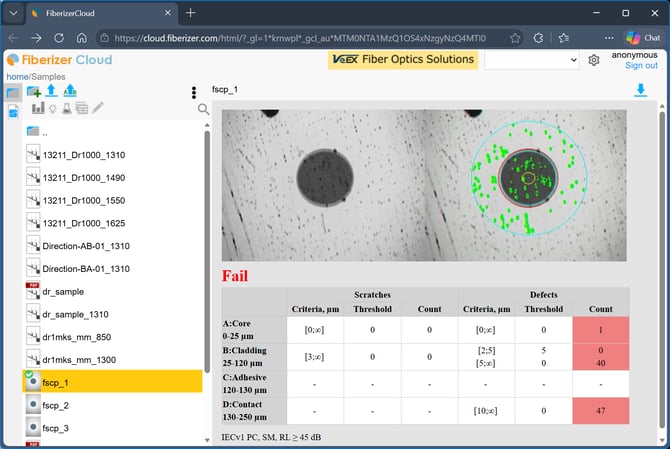Click the pencil edit icon
Screen dimensions: 670x449
(x=97, y=108)
